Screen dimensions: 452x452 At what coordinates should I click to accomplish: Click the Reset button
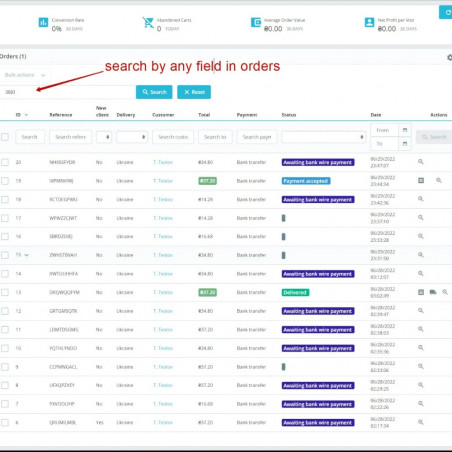(x=194, y=92)
